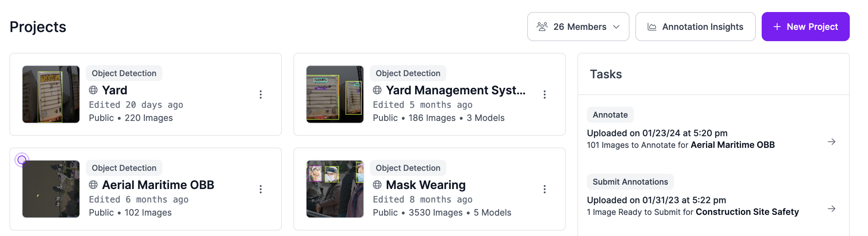868x236 pixels.
Task: Open the Mask Wearing project
Action: [426, 185]
